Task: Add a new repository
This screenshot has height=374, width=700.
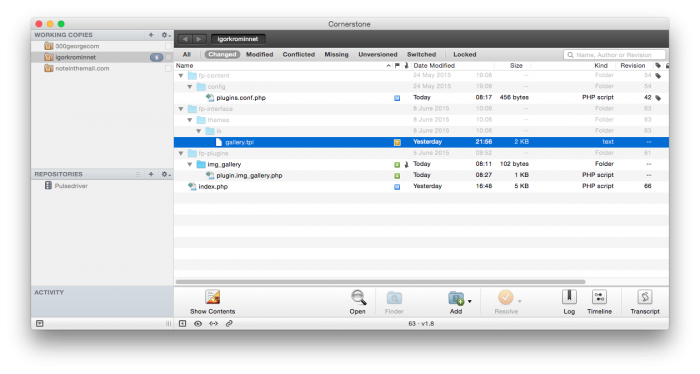Action: point(151,174)
